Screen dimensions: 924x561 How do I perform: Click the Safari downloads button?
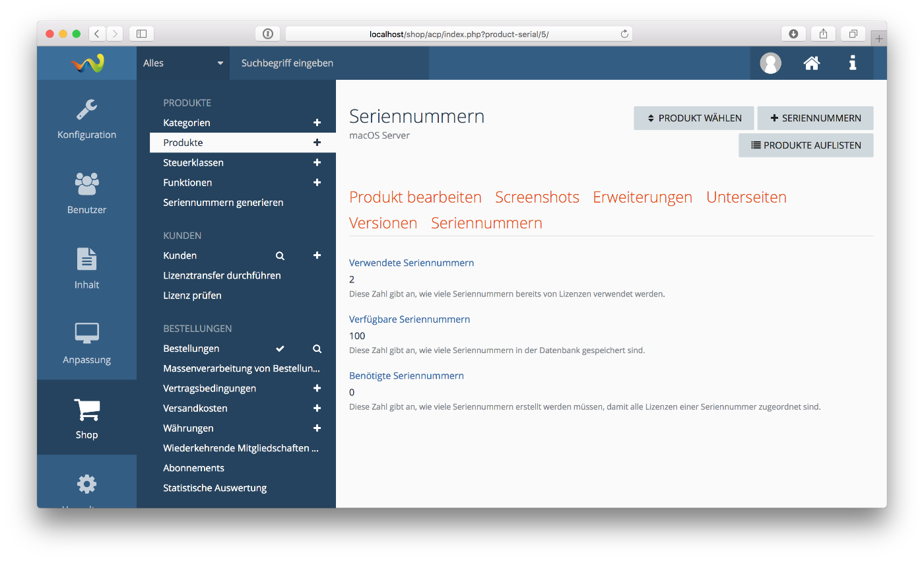[x=793, y=34]
